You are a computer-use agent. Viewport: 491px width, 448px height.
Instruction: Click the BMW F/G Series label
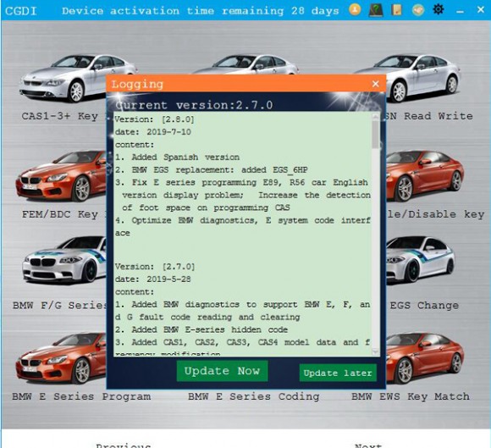pyautogui.click(x=59, y=305)
